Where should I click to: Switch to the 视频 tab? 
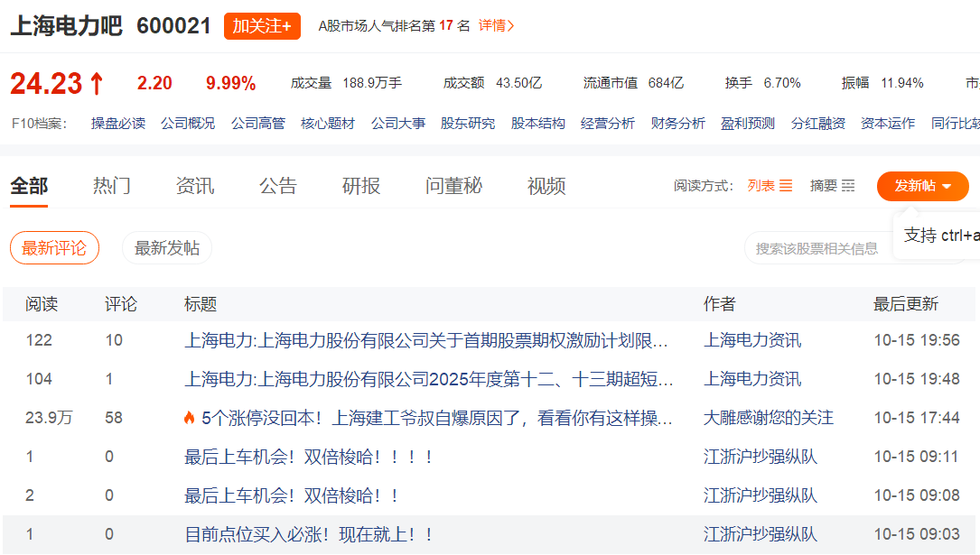click(x=546, y=186)
